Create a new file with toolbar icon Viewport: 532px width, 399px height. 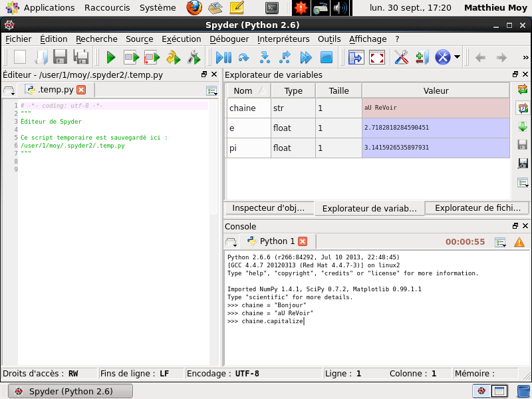pos(20,57)
